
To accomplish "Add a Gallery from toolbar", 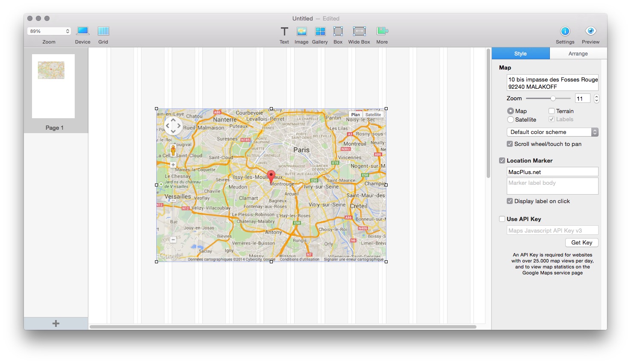I will coord(320,31).
